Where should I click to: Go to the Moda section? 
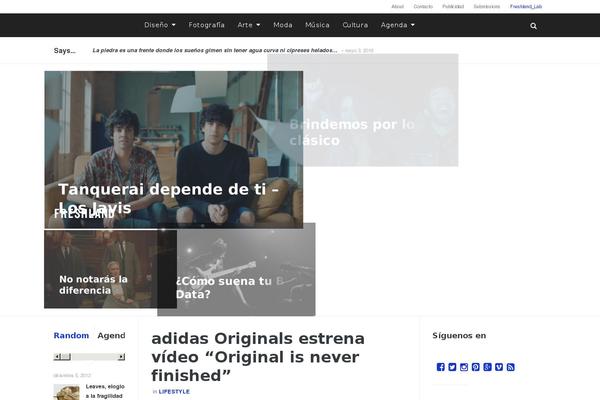283,25
